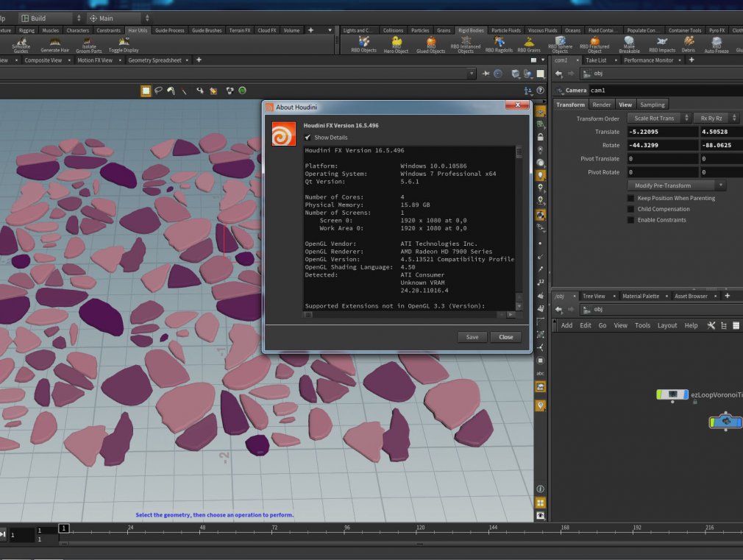Add a new pane tab next to Asset Browser

point(728,296)
